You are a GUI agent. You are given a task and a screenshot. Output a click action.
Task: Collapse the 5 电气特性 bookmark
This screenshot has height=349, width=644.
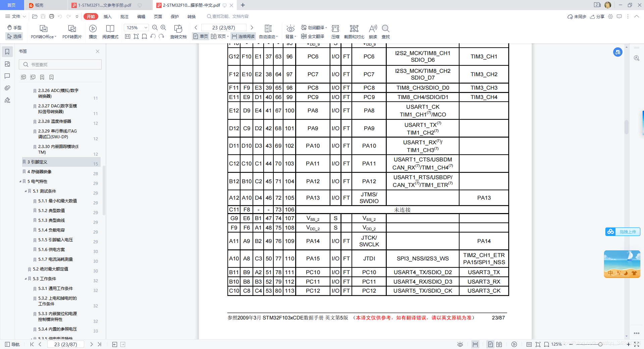[x=20, y=182]
